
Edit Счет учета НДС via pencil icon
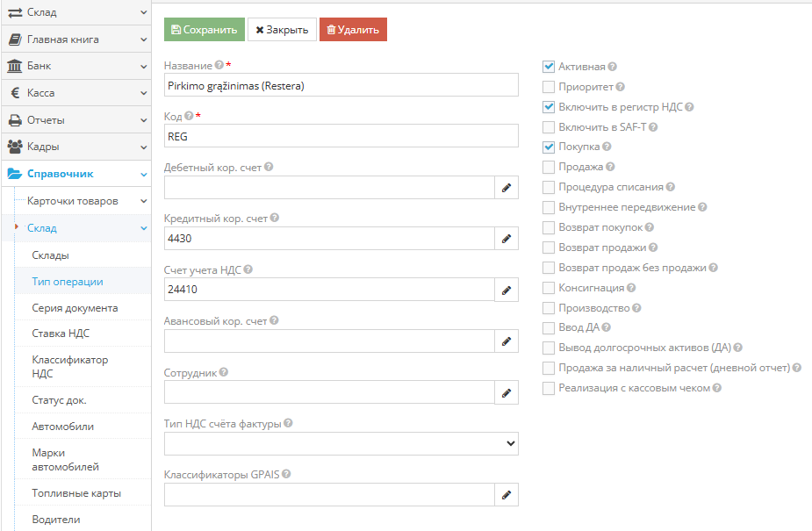coord(507,290)
